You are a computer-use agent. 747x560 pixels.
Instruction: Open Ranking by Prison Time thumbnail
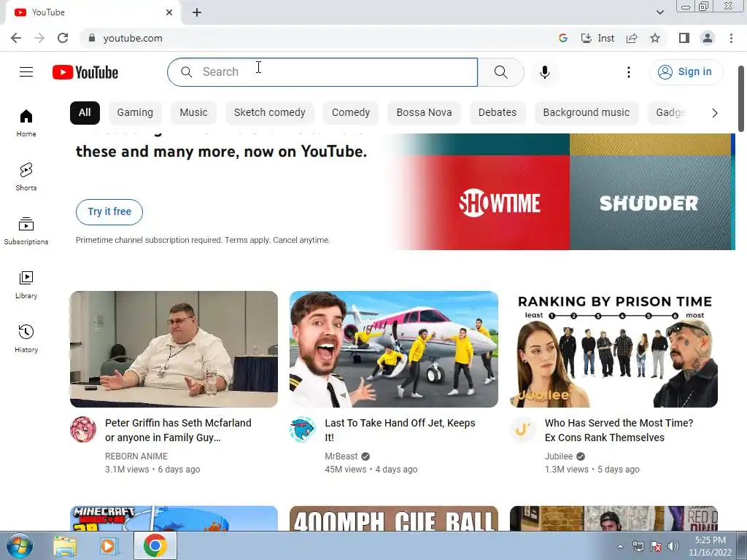click(614, 349)
